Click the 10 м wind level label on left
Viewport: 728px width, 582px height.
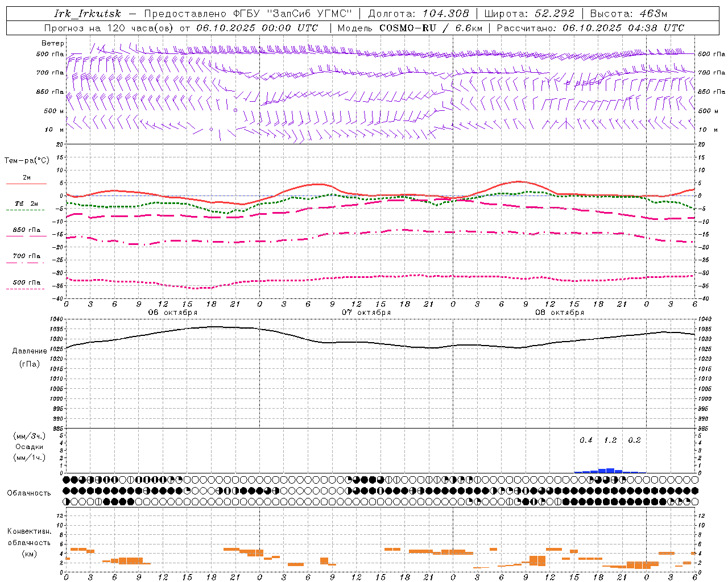coord(55,130)
